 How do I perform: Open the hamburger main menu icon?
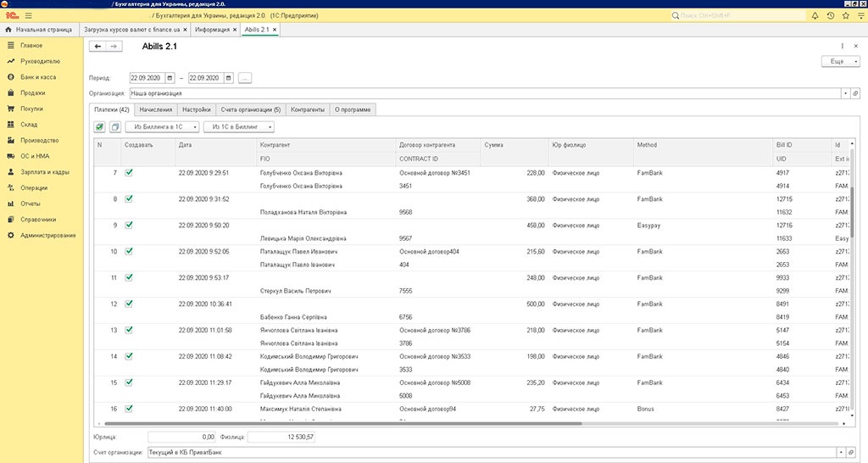pyautogui.click(x=30, y=15)
